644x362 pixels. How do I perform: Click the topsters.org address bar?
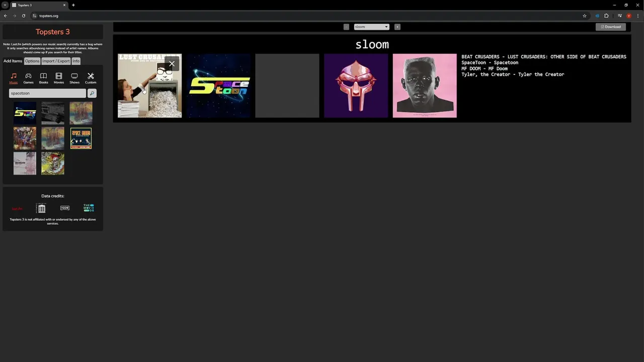coord(307,16)
